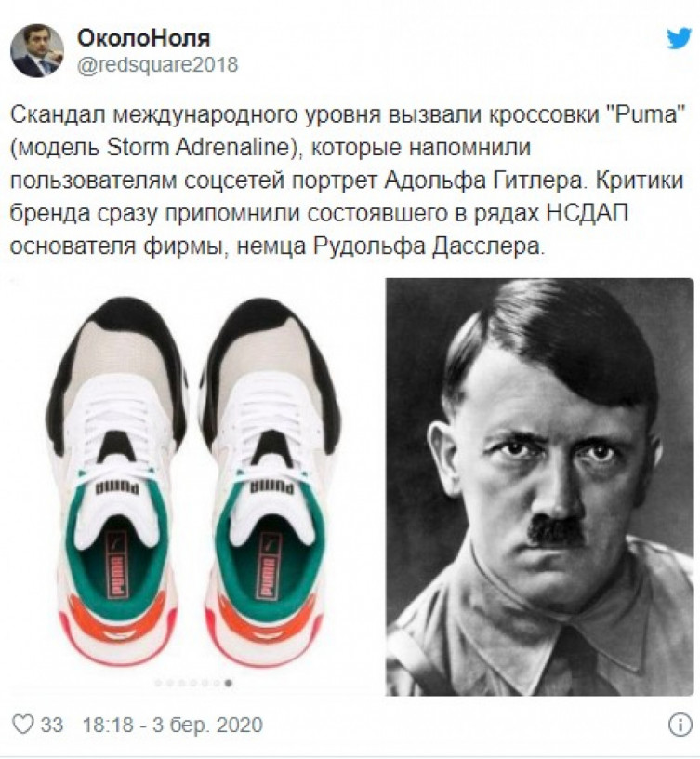Open the tweet info circle icon
Screen dimensions: 700x759
(x=680, y=725)
